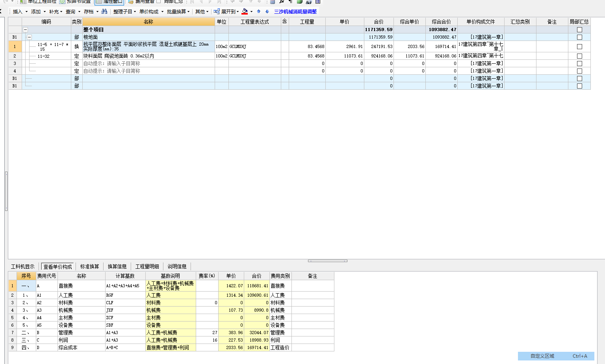This screenshot has width=605, height=364.
Task: Collapse the 楼地面 section node
Action: [x=29, y=37]
